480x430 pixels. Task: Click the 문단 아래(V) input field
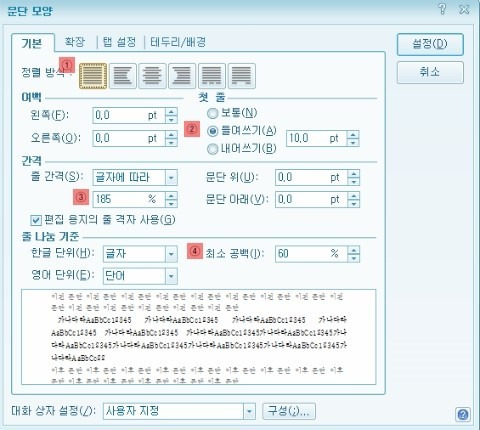coord(311,200)
